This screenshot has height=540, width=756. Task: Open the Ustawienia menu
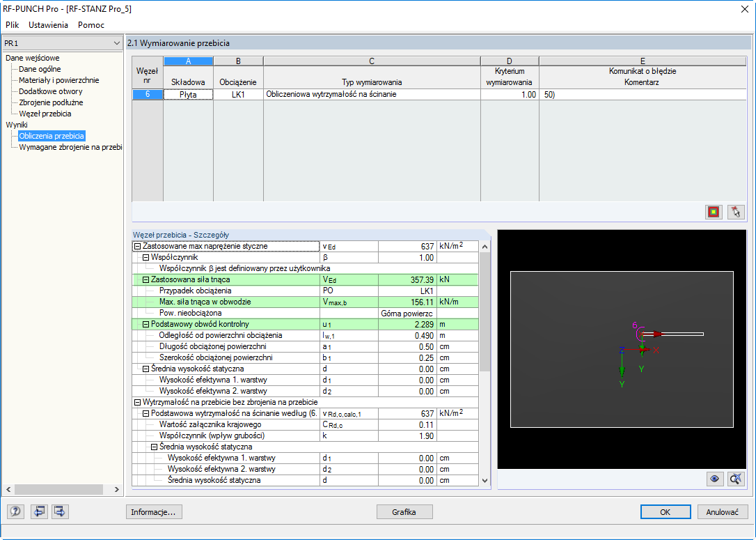point(48,24)
